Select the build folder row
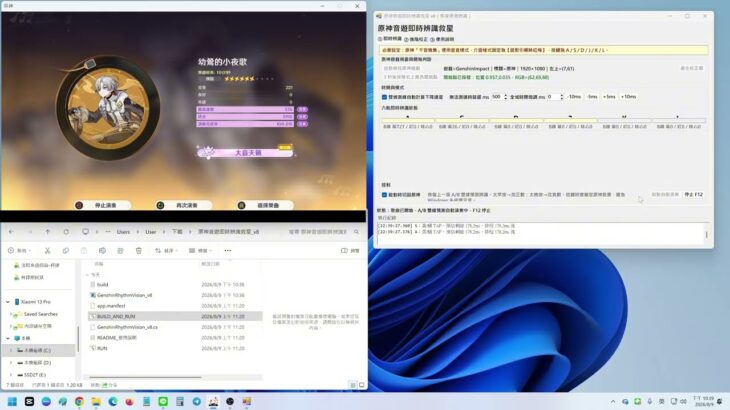 pyautogui.click(x=175, y=284)
